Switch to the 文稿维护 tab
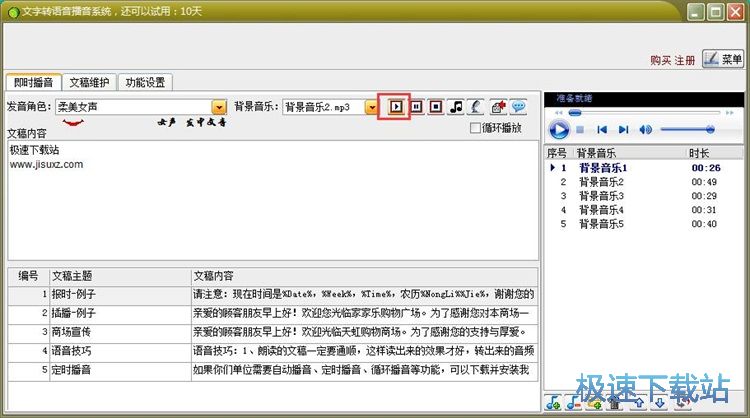Screen dimensions: 750x418 pyautogui.click(x=89, y=82)
